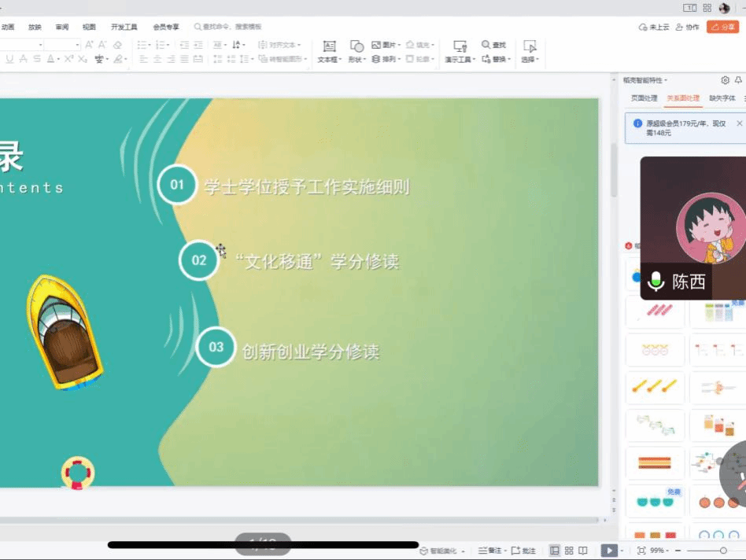Add a comment with 批注 icon

523,551
